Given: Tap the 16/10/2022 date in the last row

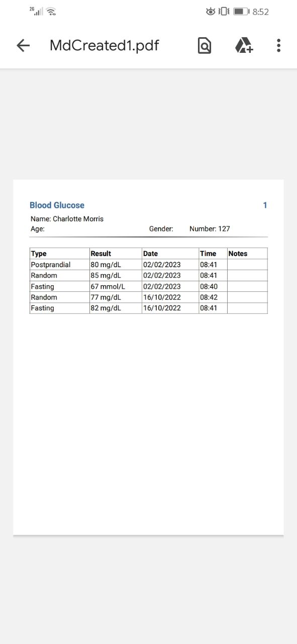Looking at the screenshot, I should click(162, 308).
